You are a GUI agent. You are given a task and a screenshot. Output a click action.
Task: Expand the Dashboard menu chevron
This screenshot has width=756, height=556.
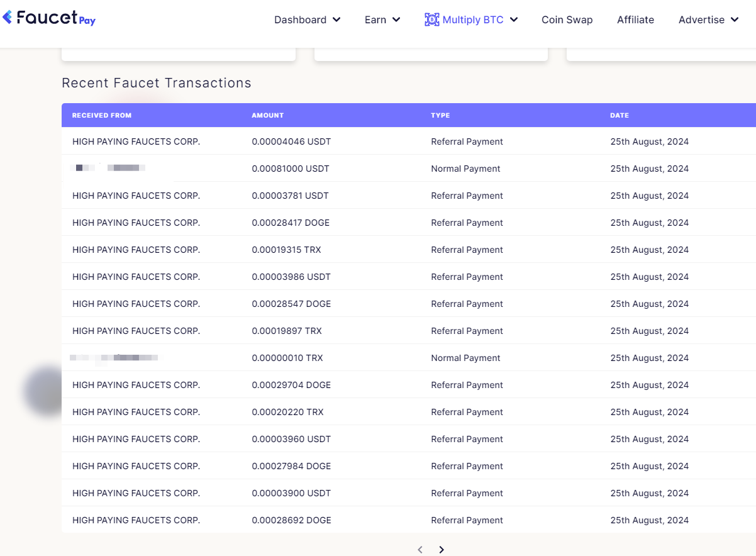pos(336,19)
